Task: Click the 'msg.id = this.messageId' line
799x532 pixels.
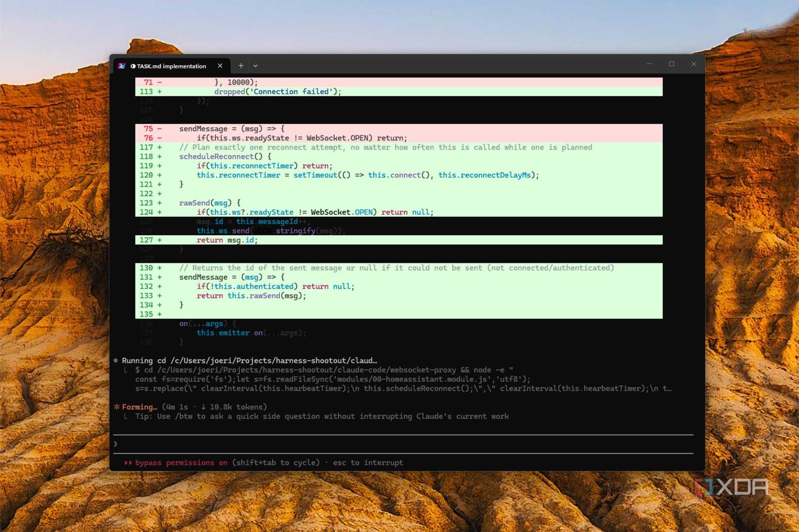Action: [x=254, y=222]
